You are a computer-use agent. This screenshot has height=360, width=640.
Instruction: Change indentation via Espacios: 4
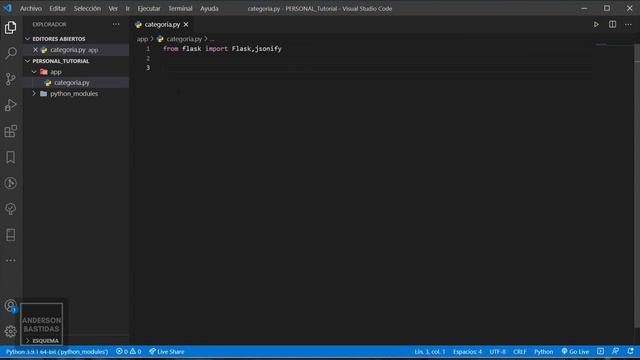(x=467, y=351)
